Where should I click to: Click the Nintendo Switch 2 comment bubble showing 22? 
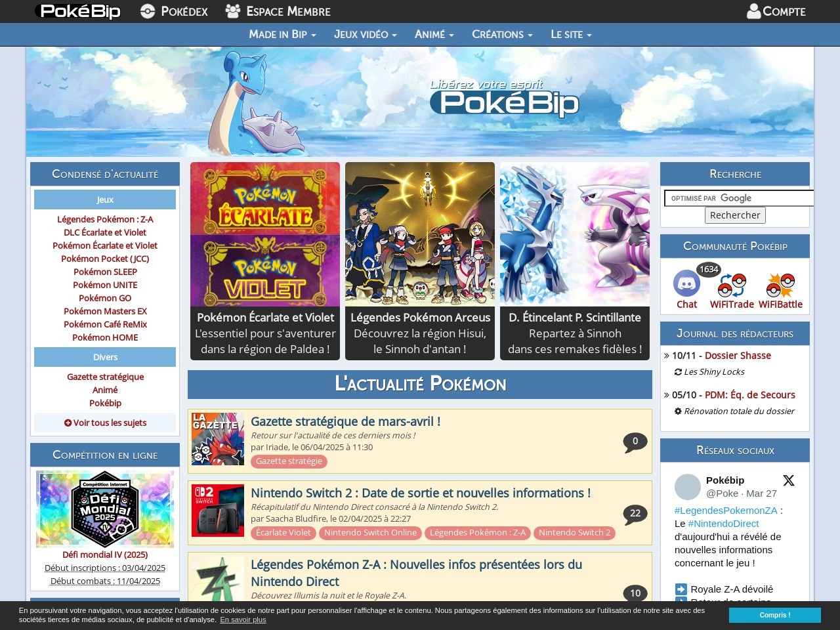tap(635, 514)
